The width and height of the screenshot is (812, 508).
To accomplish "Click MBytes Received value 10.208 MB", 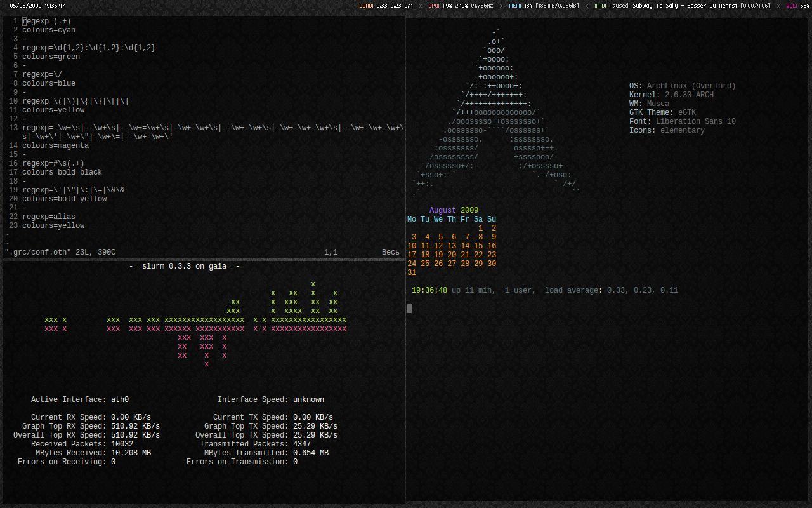I will 131,453.
